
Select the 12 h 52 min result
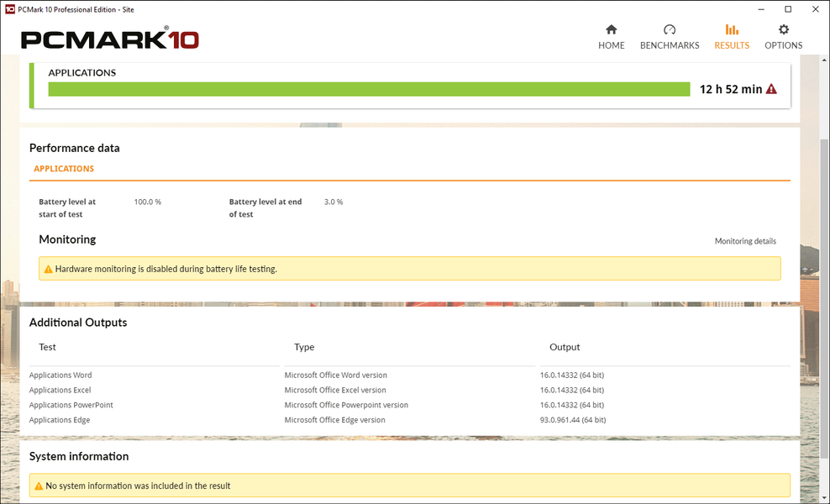(x=731, y=89)
